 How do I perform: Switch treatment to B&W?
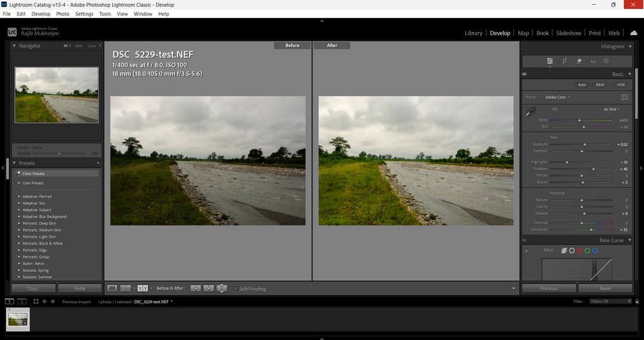[x=600, y=85]
